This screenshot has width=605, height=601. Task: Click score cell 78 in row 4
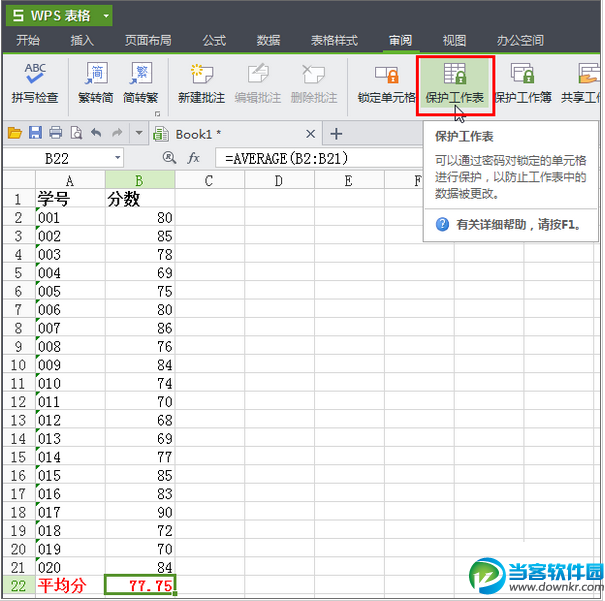tap(140, 254)
